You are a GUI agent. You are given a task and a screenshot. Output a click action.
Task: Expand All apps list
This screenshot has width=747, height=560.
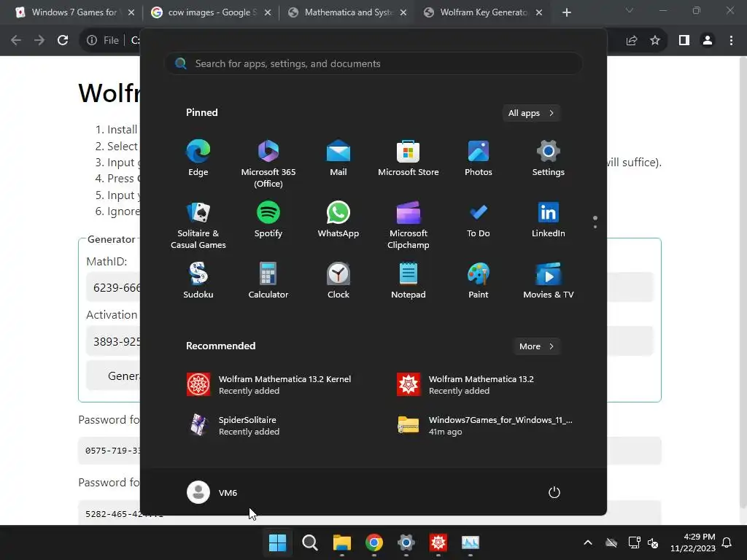pos(531,113)
